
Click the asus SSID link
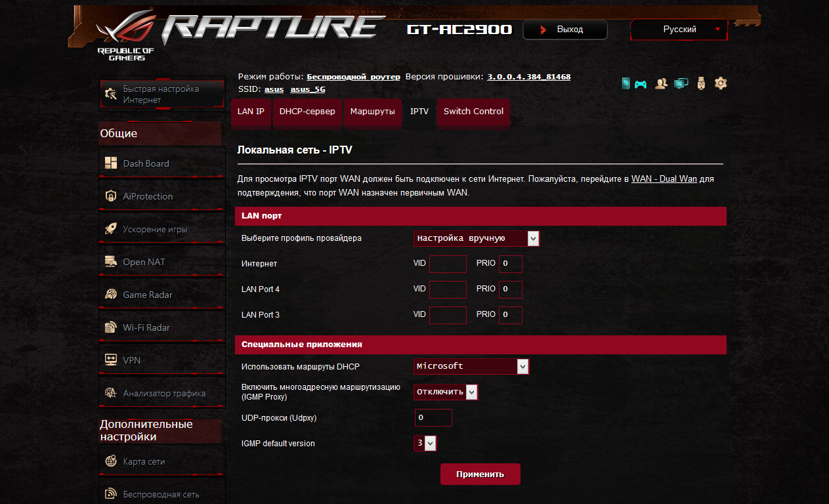(274, 89)
